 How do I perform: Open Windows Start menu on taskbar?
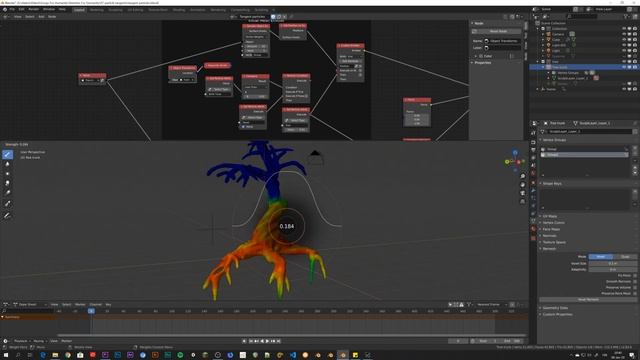(6, 355)
